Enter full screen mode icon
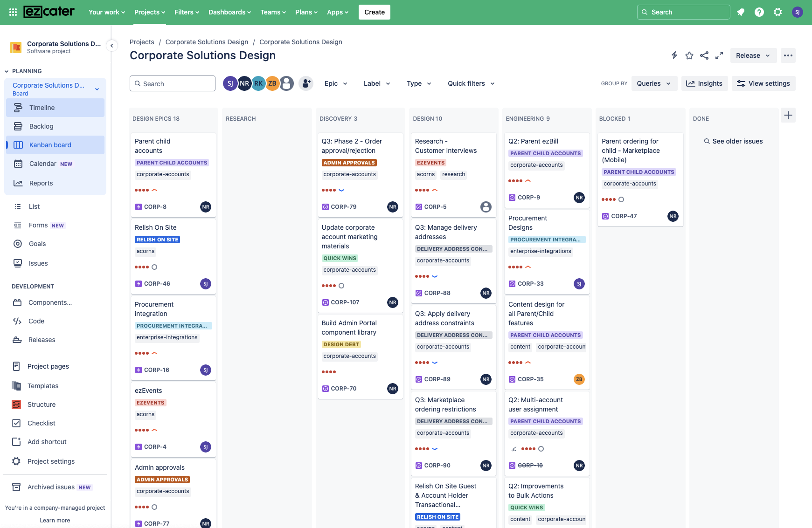 pos(719,55)
